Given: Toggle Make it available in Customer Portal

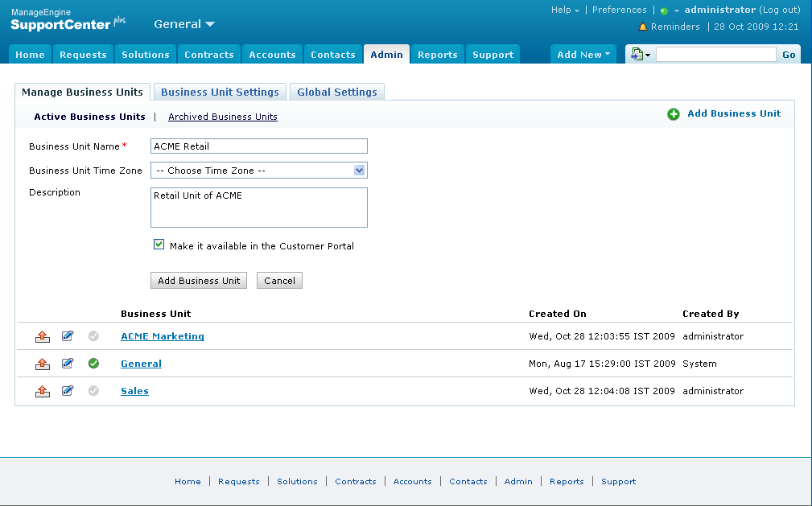Looking at the screenshot, I should pos(159,245).
